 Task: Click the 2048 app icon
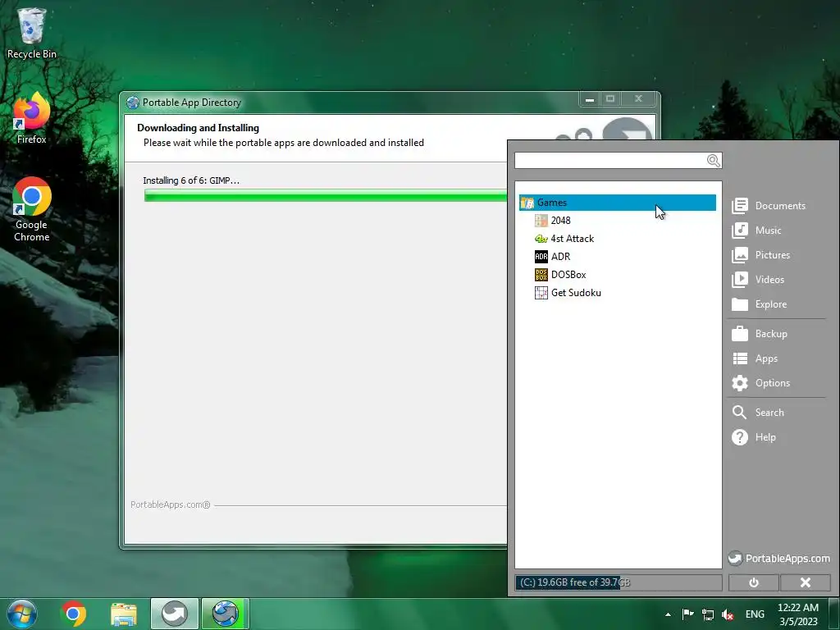(541, 221)
